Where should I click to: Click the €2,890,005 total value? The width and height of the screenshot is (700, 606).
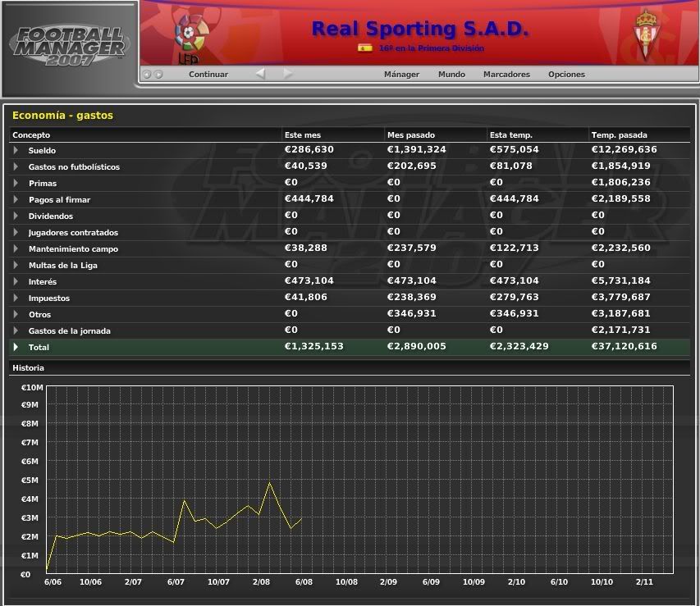(x=416, y=346)
